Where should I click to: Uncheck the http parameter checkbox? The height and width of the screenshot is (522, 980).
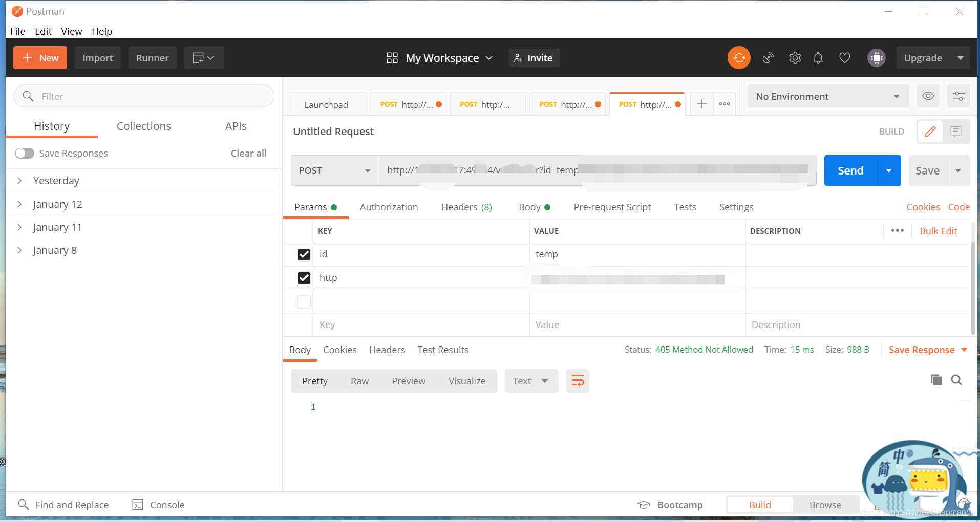(x=304, y=278)
